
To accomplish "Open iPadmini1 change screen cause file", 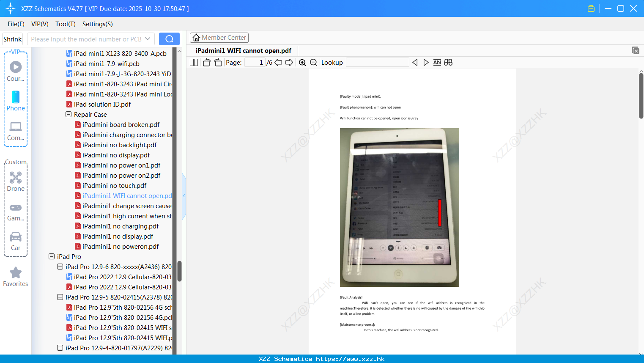I will pyautogui.click(x=123, y=206).
